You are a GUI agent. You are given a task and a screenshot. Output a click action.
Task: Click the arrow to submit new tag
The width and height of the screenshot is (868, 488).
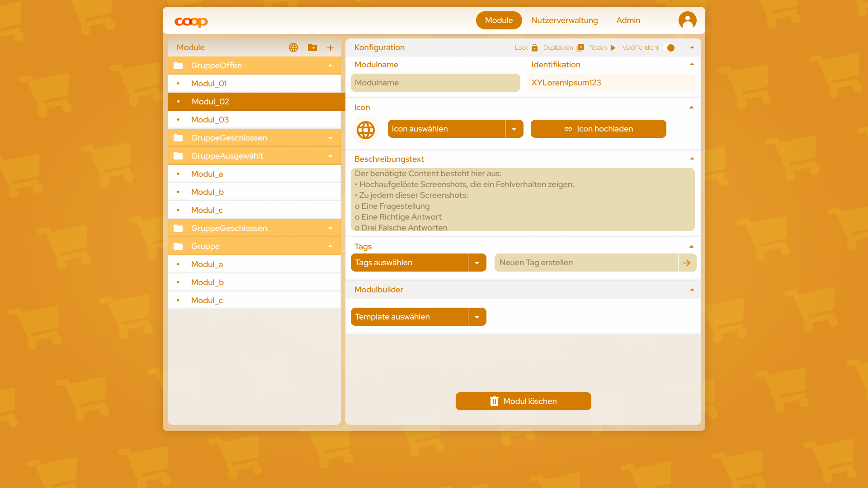687,263
